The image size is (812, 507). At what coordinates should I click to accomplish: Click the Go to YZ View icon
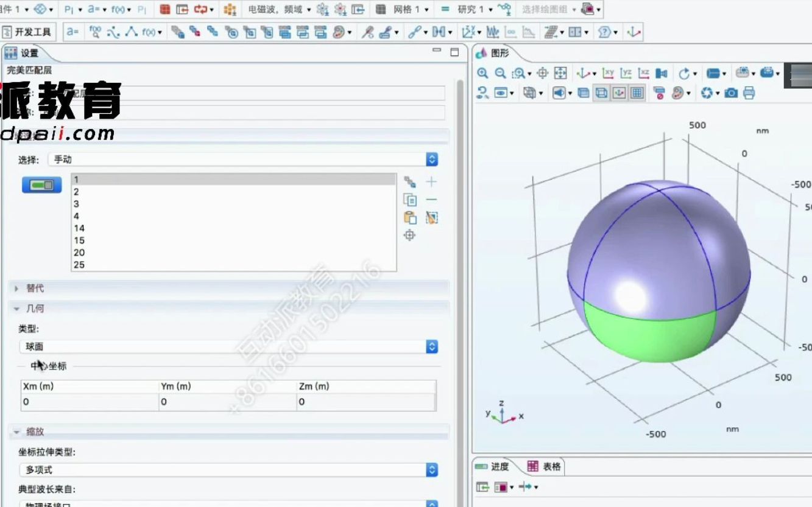pos(625,72)
